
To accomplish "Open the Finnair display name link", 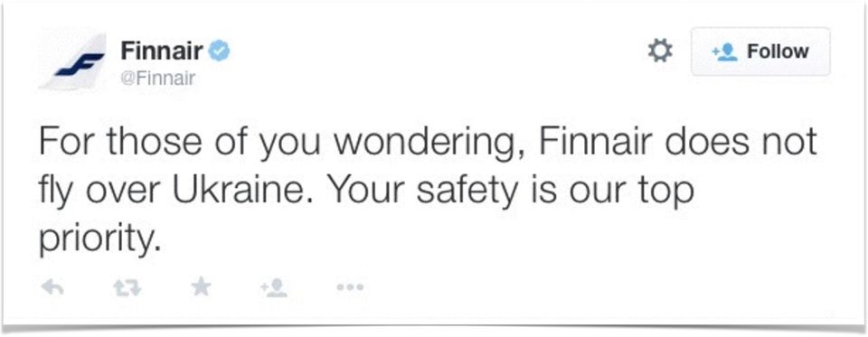I will [x=162, y=51].
